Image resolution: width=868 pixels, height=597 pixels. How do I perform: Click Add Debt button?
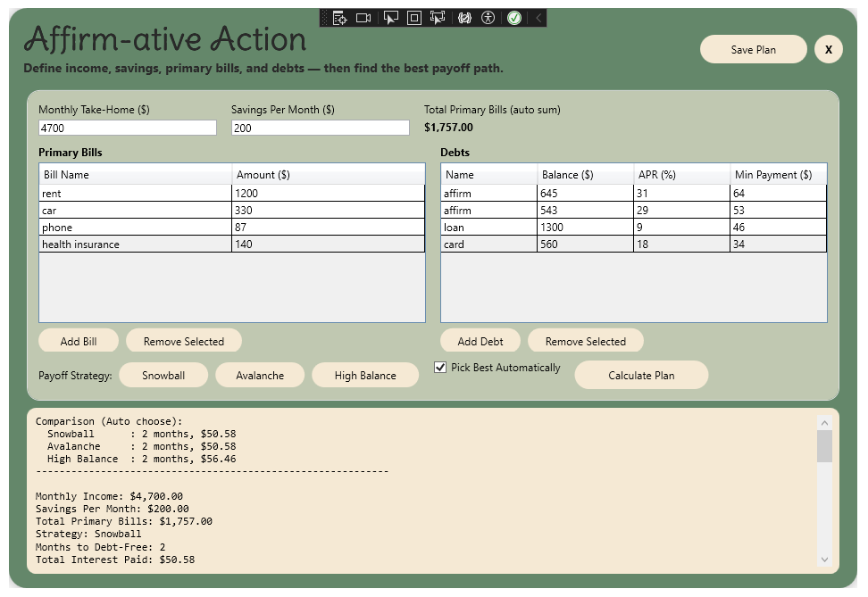[x=480, y=342]
